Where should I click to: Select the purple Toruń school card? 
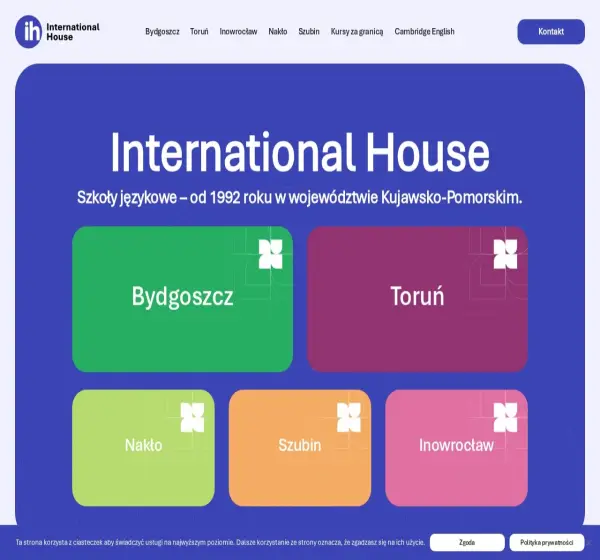[417, 299]
